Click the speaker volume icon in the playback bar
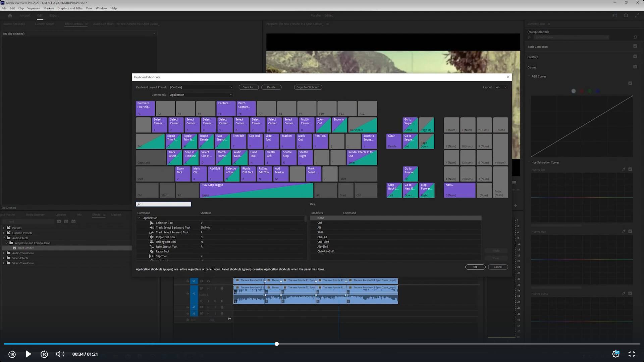This screenshot has height=362, width=644. tap(60, 354)
